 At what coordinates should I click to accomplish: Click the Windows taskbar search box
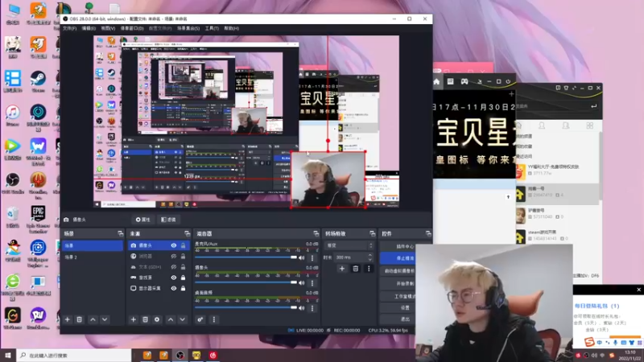[74, 355]
